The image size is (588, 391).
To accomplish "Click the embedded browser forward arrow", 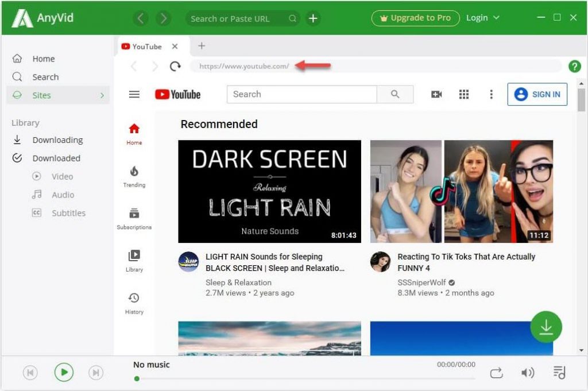I will (x=155, y=67).
